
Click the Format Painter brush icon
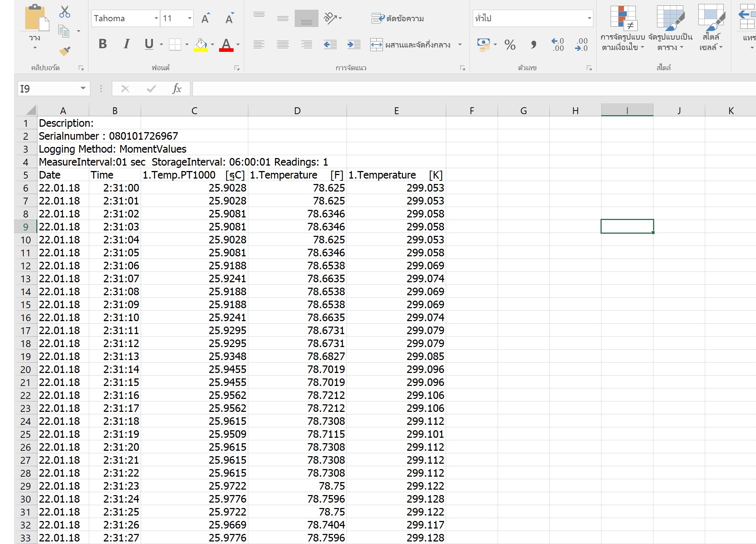[x=65, y=51]
